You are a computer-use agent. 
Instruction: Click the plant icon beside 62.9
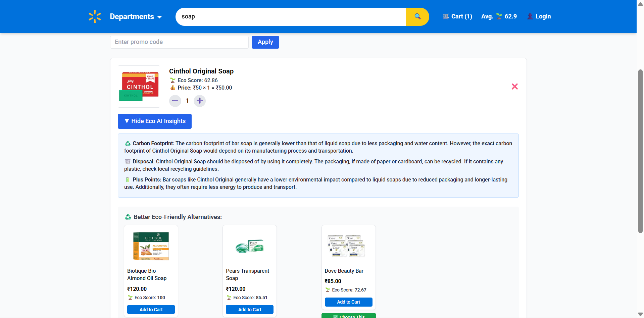pyautogui.click(x=499, y=16)
